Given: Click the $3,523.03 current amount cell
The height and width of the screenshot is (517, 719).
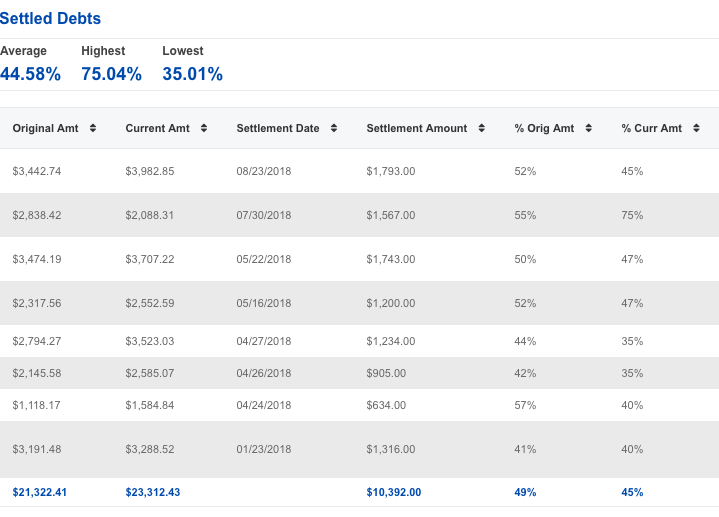Looking at the screenshot, I should (x=150, y=341).
